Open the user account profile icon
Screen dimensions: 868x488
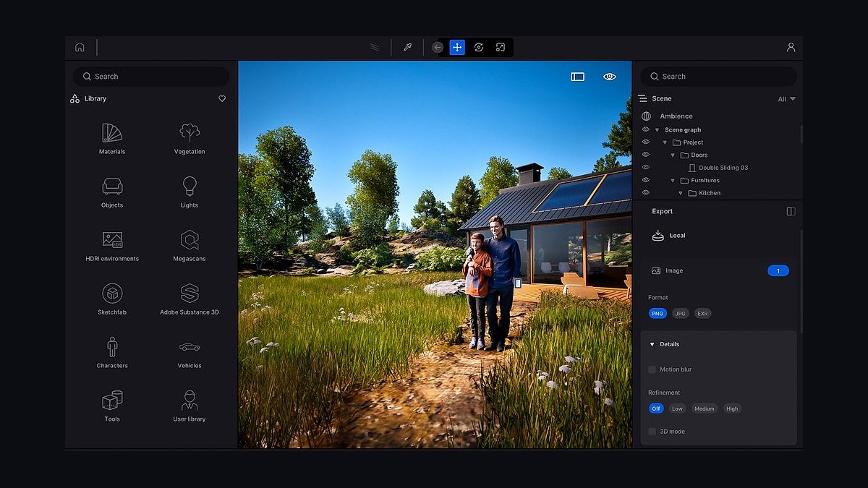pyautogui.click(x=791, y=47)
